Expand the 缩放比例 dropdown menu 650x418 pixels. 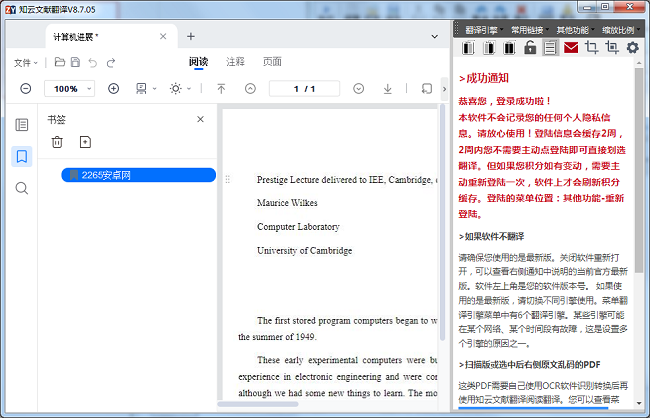pos(620,30)
